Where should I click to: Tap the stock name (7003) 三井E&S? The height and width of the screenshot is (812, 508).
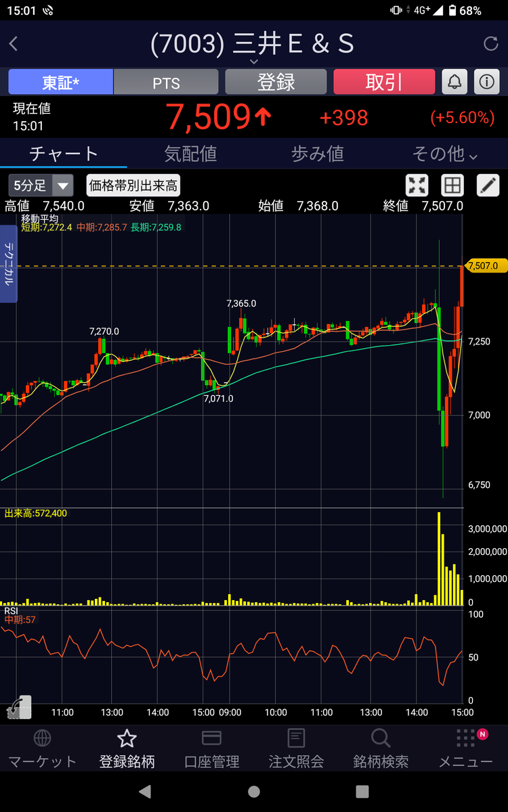click(253, 43)
